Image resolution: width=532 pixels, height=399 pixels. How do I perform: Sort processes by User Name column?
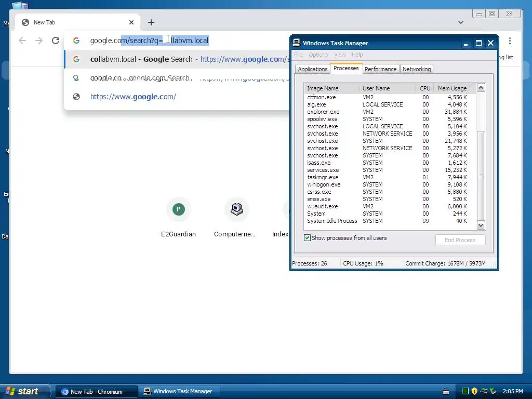point(388,88)
